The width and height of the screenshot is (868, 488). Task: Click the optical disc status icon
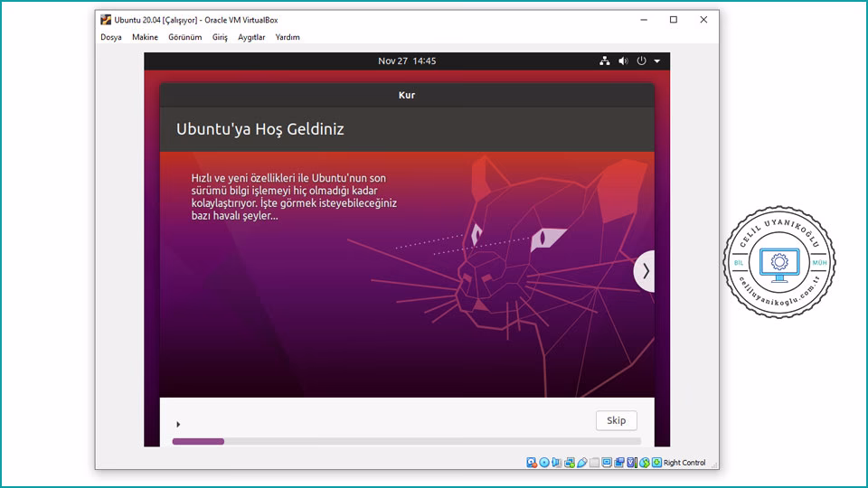click(x=544, y=463)
